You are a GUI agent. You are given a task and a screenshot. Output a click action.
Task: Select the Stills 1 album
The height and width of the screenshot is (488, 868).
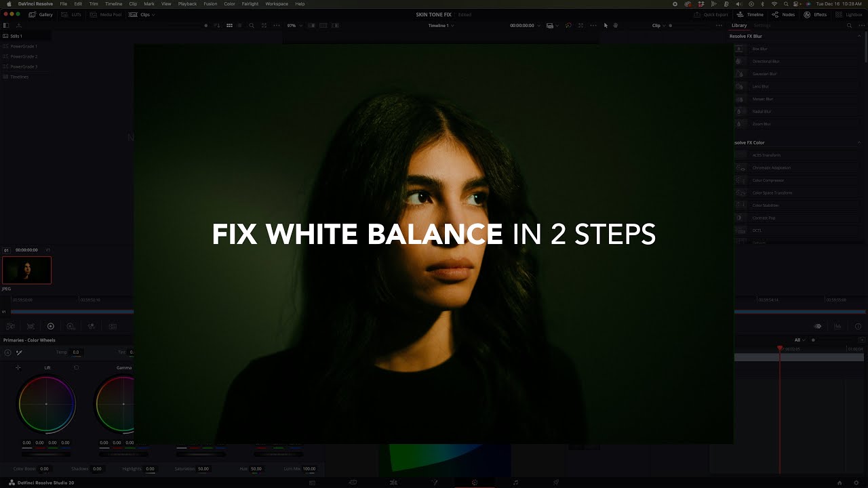point(26,36)
